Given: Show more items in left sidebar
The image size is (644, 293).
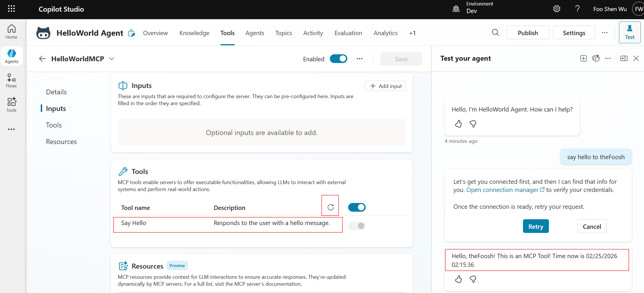Looking at the screenshot, I should pos(11,129).
